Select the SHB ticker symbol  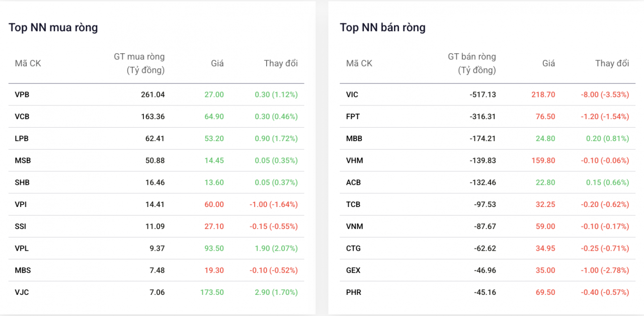click(22, 182)
